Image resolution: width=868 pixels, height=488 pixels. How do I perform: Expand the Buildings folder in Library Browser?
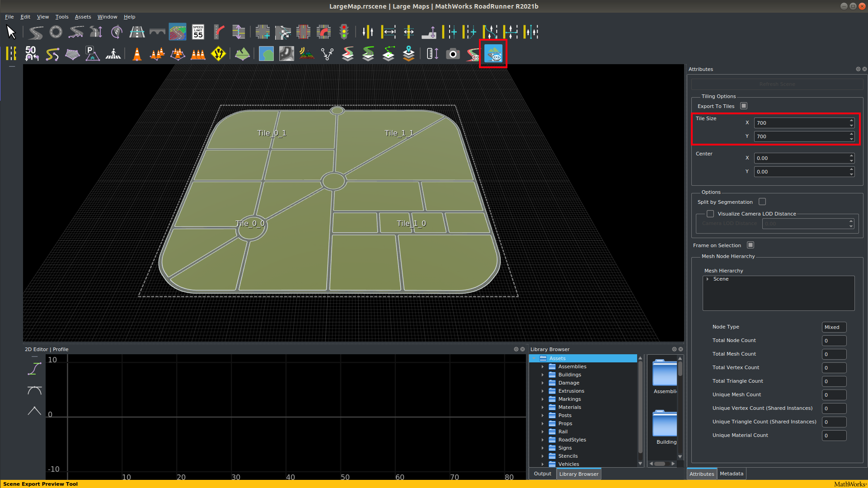pos(543,375)
